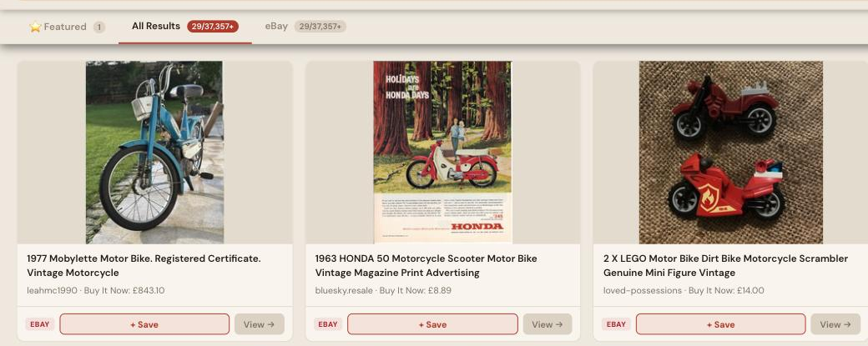Open the Honda Holidays magazine ad image

point(443,152)
